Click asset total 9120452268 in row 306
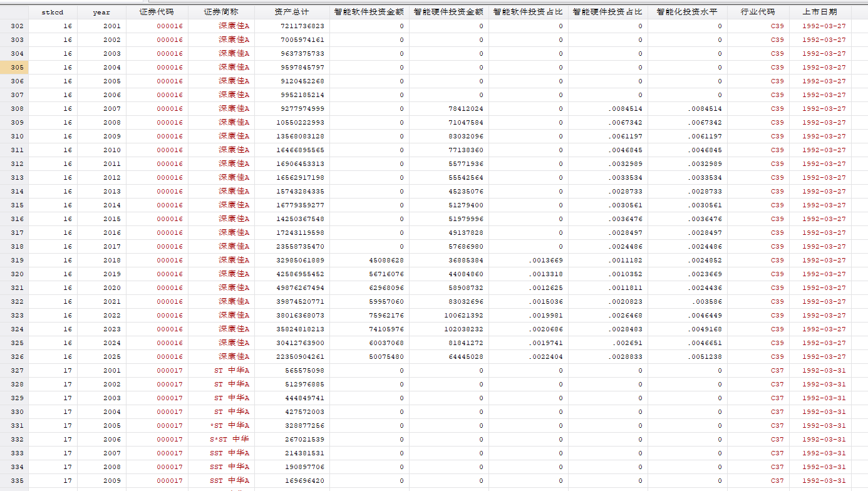868x491 pixels. tap(292, 81)
